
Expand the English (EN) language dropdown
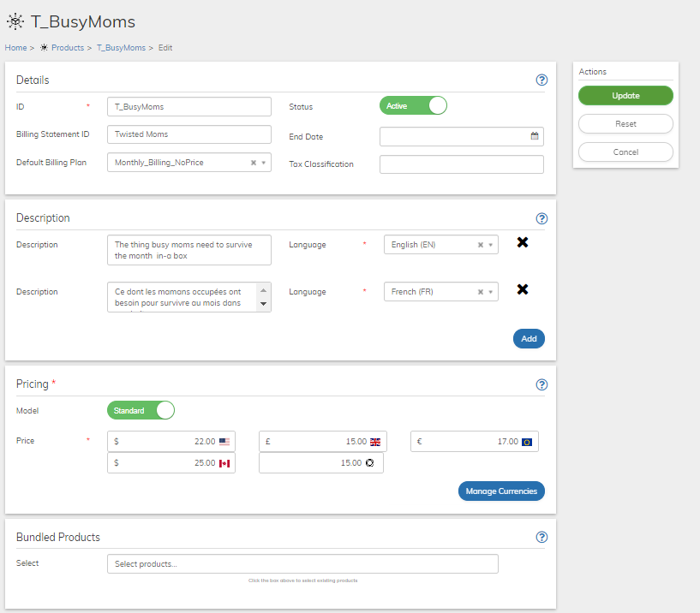coord(491,245)
